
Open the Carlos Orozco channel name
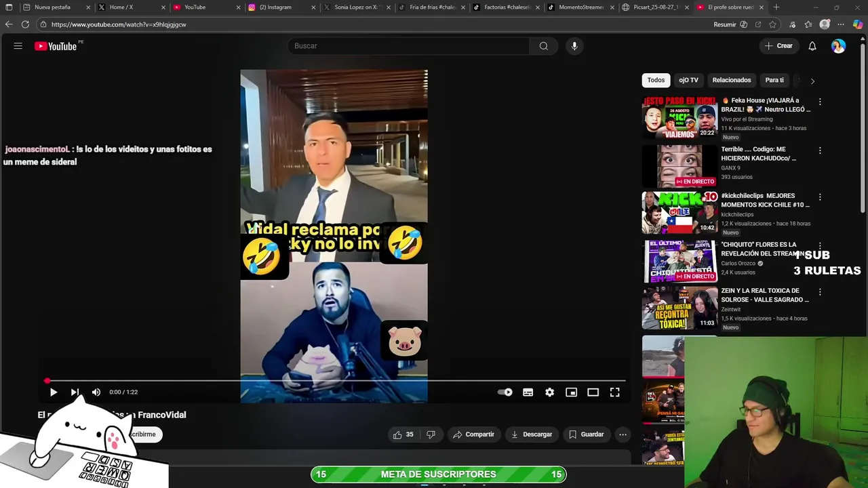(x=738, y=264)
